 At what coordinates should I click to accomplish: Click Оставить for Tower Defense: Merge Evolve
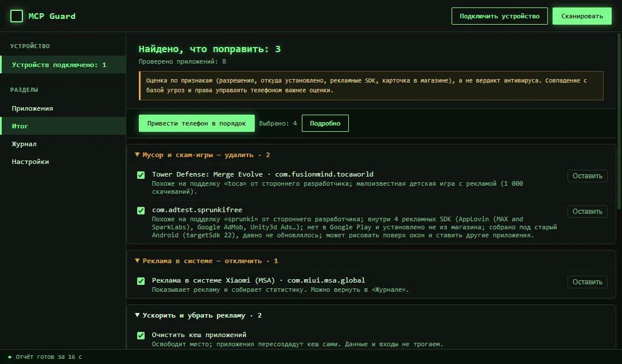587,176
